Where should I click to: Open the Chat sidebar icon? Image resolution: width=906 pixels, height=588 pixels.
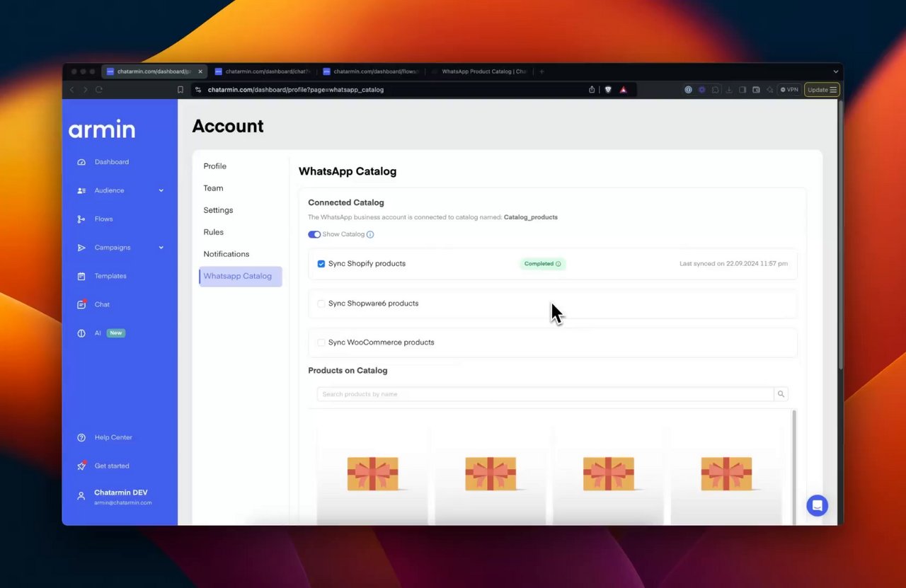[x=81, y=304]
